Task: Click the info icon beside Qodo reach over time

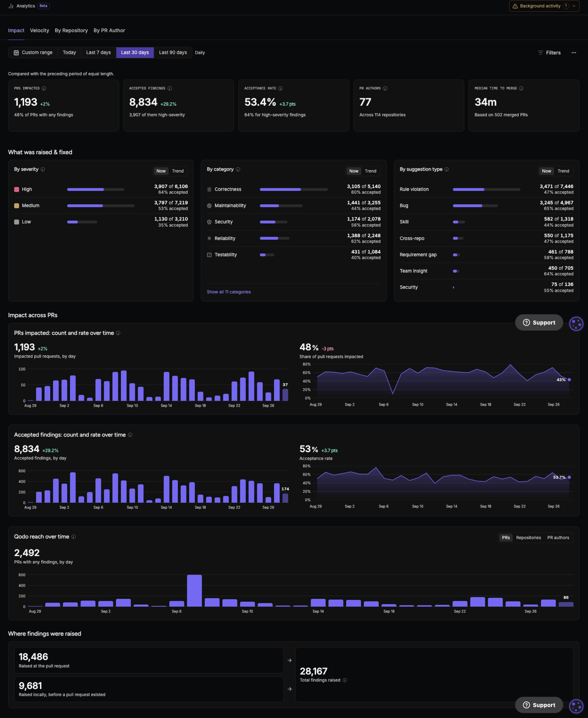Action: 74,536
